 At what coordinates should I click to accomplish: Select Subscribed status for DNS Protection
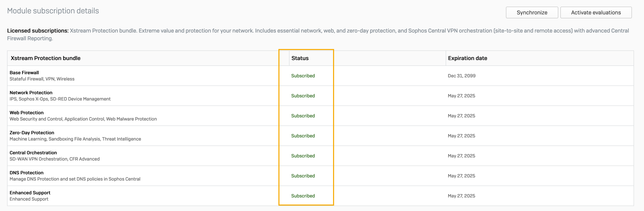[303, 176]
